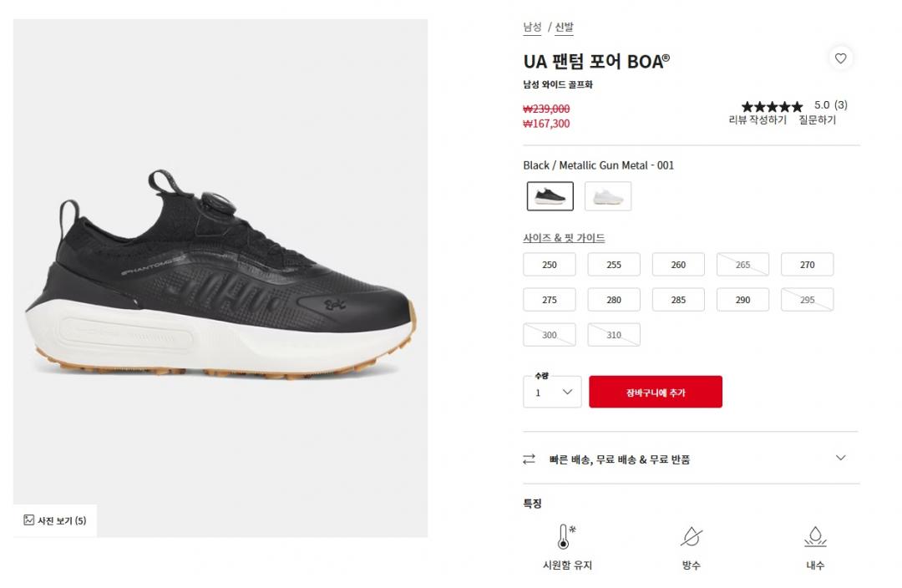
Task: Select the white color swatch
Action: [608, 196]
